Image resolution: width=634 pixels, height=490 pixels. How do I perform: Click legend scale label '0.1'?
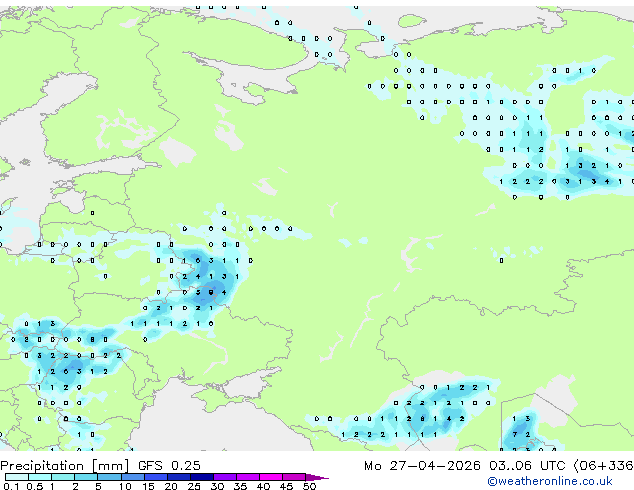pos(11,486)
